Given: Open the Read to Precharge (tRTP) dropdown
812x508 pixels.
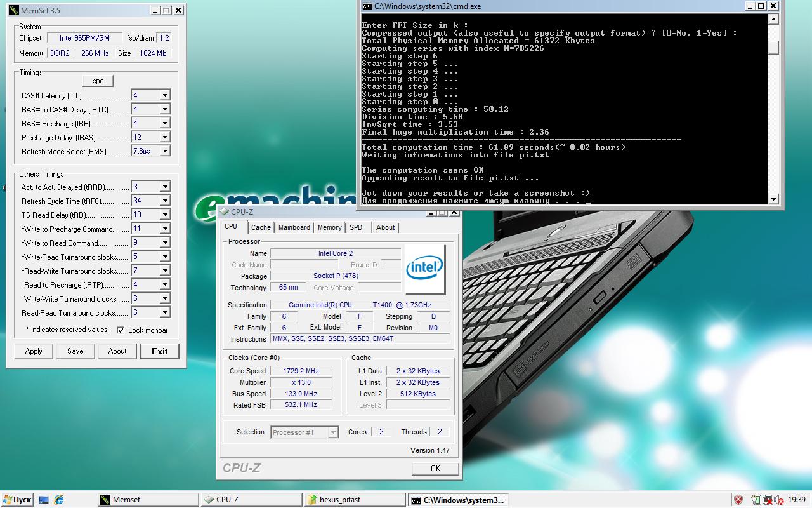Looking at the screenshot, I should pos(165,284).
